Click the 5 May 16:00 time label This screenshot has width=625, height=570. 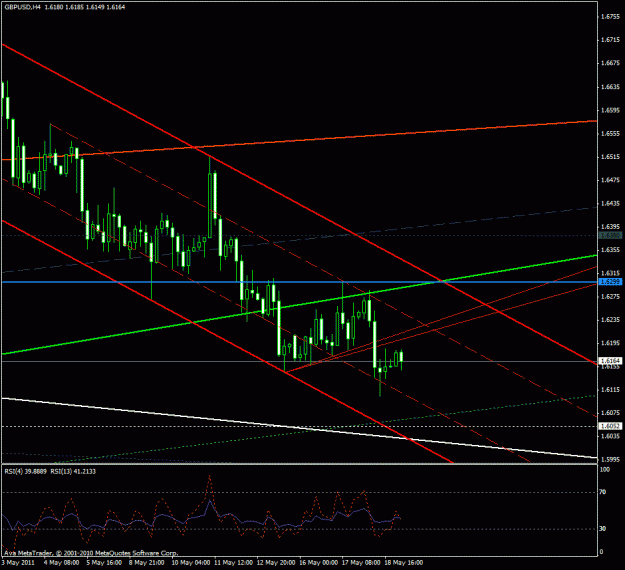coord(104,563)
